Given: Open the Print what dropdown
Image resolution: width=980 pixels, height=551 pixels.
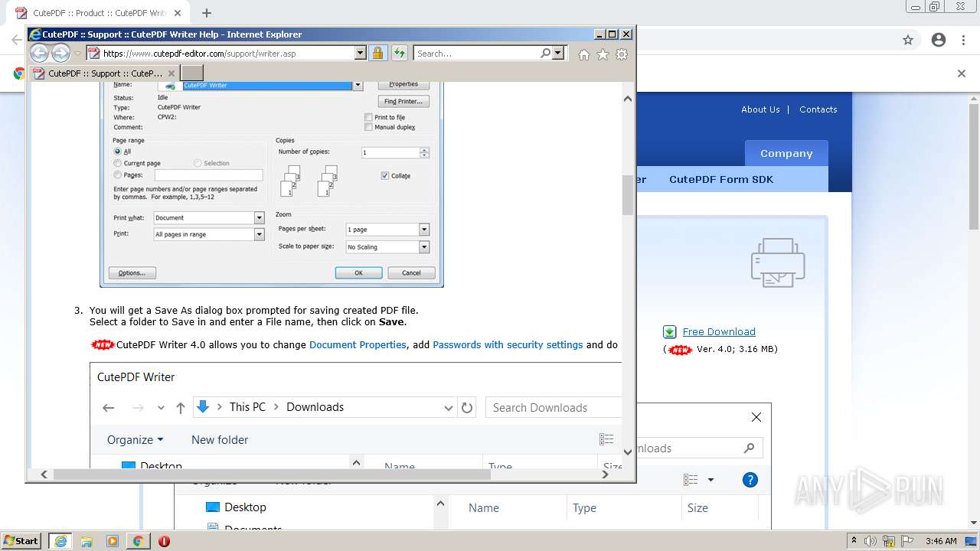Looking at the screenshot, I should coord(259,218).
